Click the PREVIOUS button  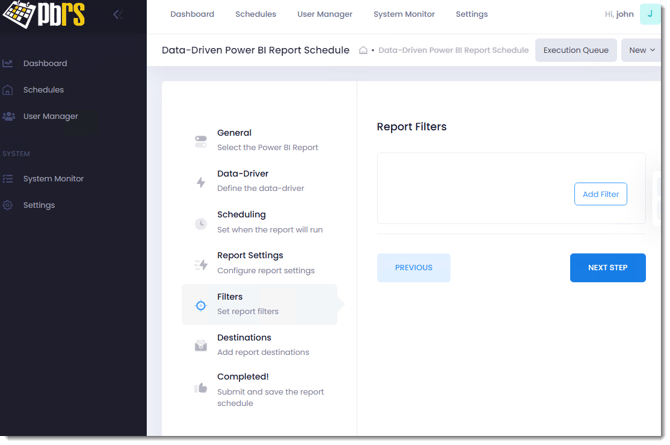[x=413, y=268]
